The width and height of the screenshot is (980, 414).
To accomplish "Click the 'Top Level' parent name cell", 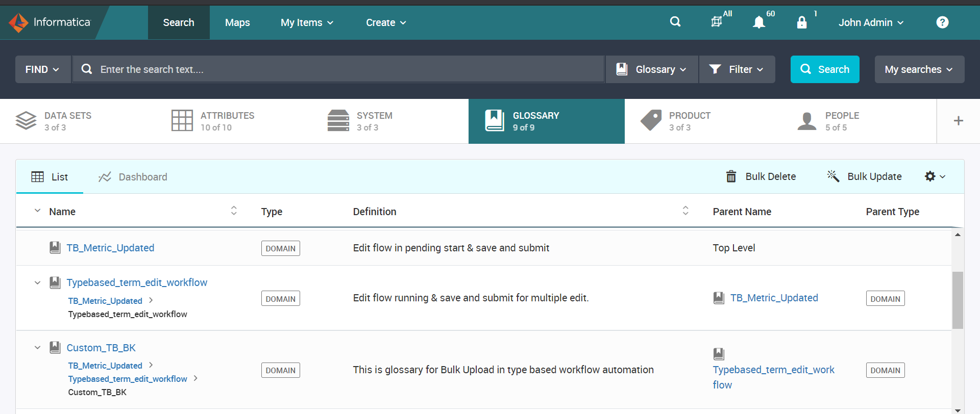I will (x=734, y=248).
